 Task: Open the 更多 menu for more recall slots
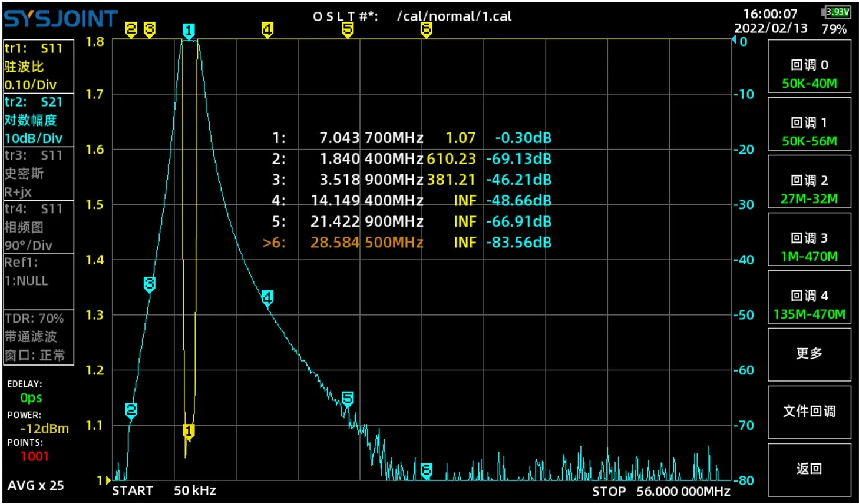click(808, 354)
